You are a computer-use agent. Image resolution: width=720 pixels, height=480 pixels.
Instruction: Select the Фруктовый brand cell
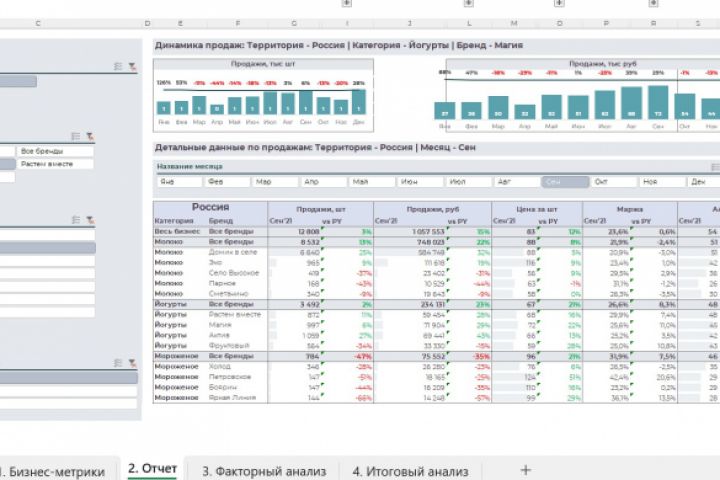click(x=229, y=345)
